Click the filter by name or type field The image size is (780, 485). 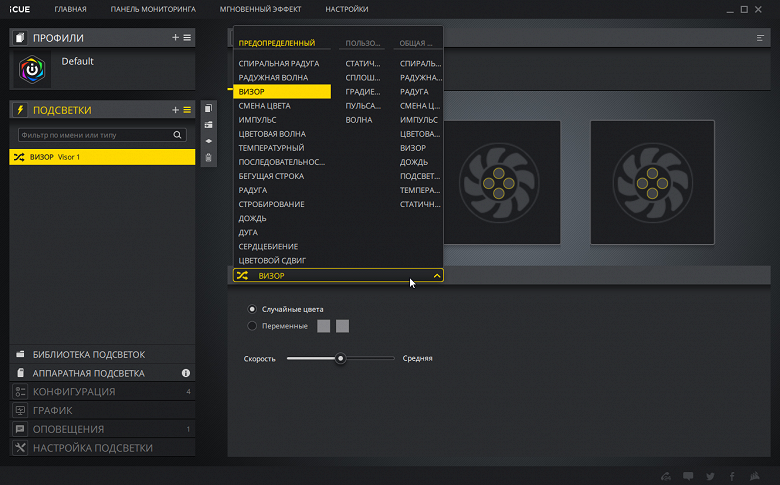pos(95,134)
